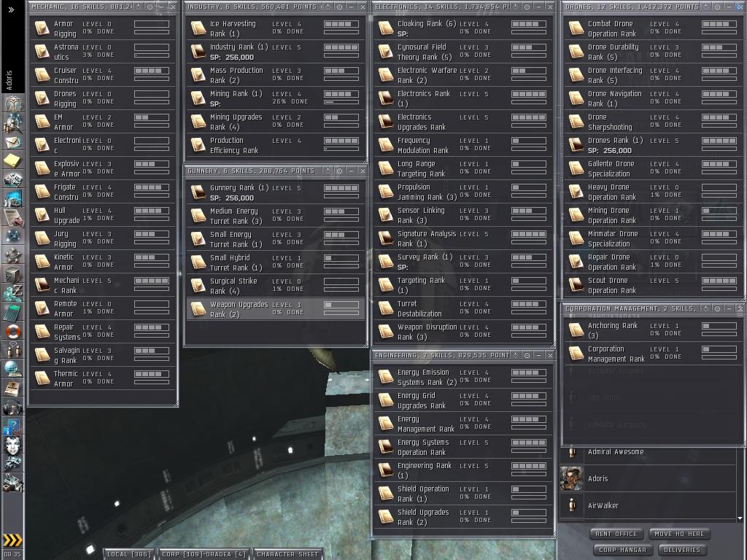Toggle pin on the Gunnery skills window

(x=328, y=171)
